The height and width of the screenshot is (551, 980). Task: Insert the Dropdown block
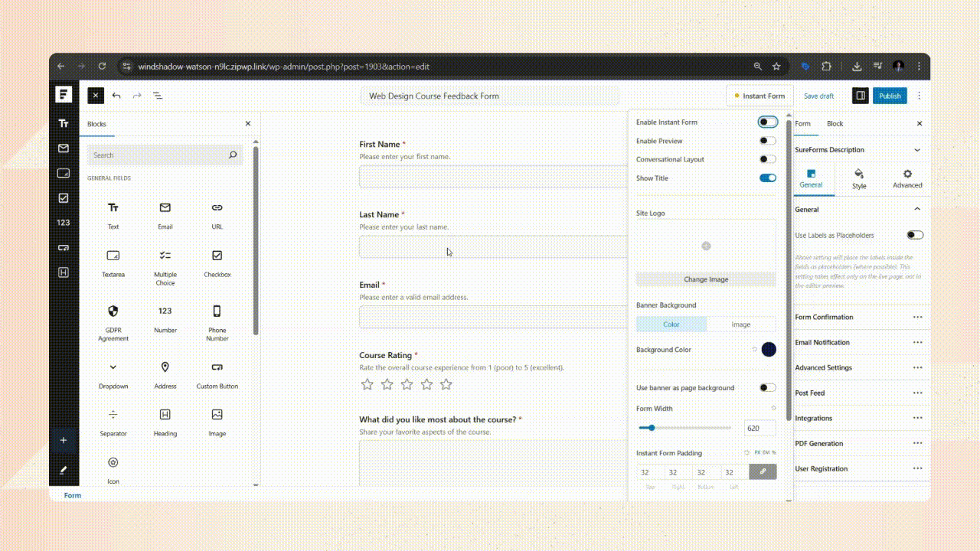coord(113,375)
